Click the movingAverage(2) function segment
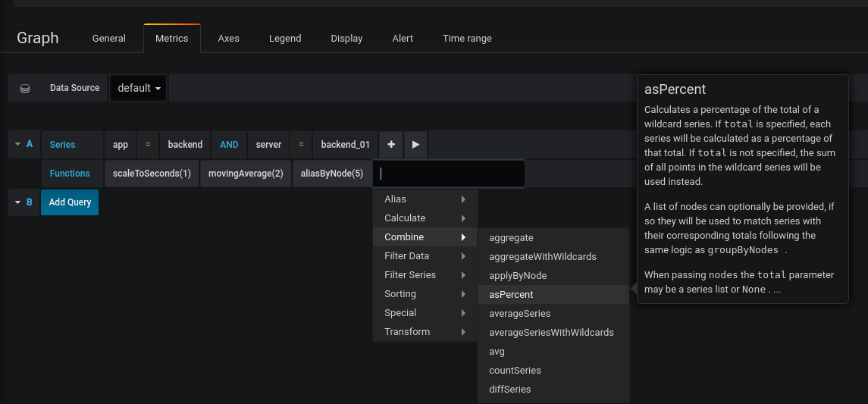The image size is (868, 404). tap(246, 174)
